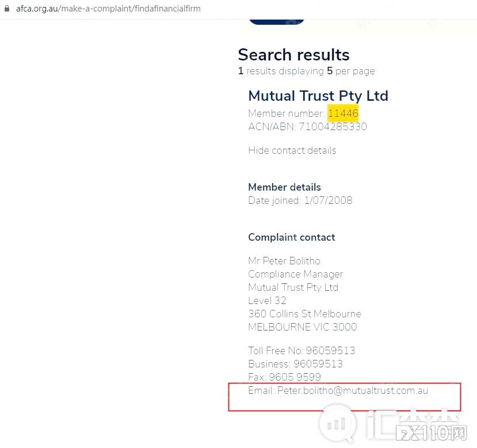Screen dimensions: 477x448
Task: Click the highlighted member number 11446
Action: point(343,113)
